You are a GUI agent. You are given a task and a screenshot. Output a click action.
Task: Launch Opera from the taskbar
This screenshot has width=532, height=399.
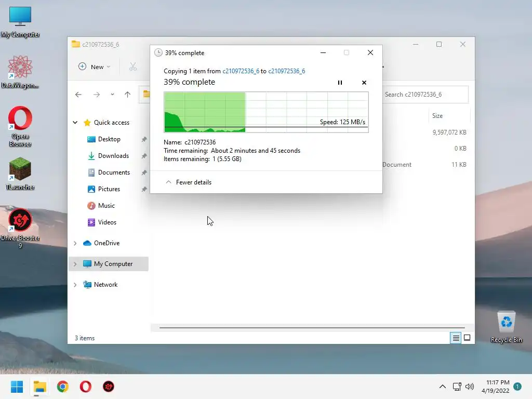[86, 387]
